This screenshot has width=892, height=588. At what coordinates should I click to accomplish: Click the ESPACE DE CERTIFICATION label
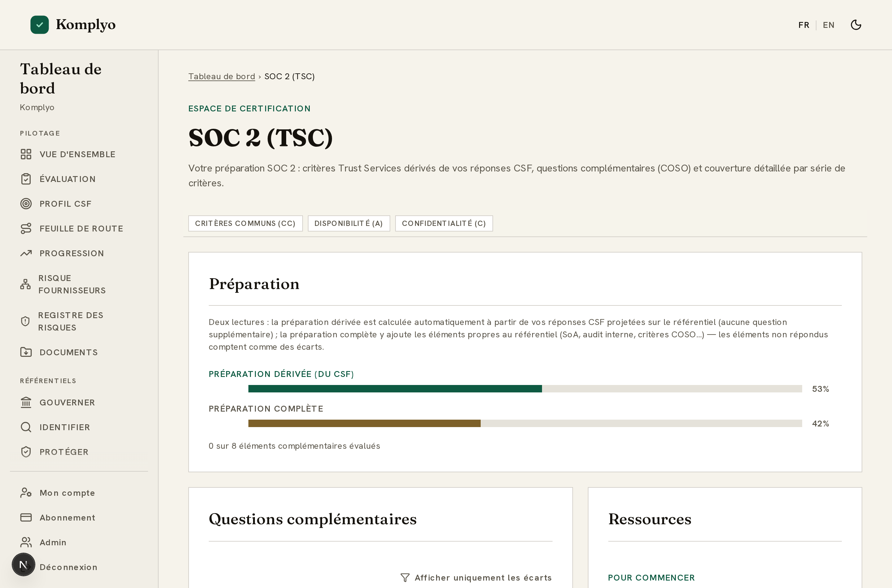pos(249,108)
